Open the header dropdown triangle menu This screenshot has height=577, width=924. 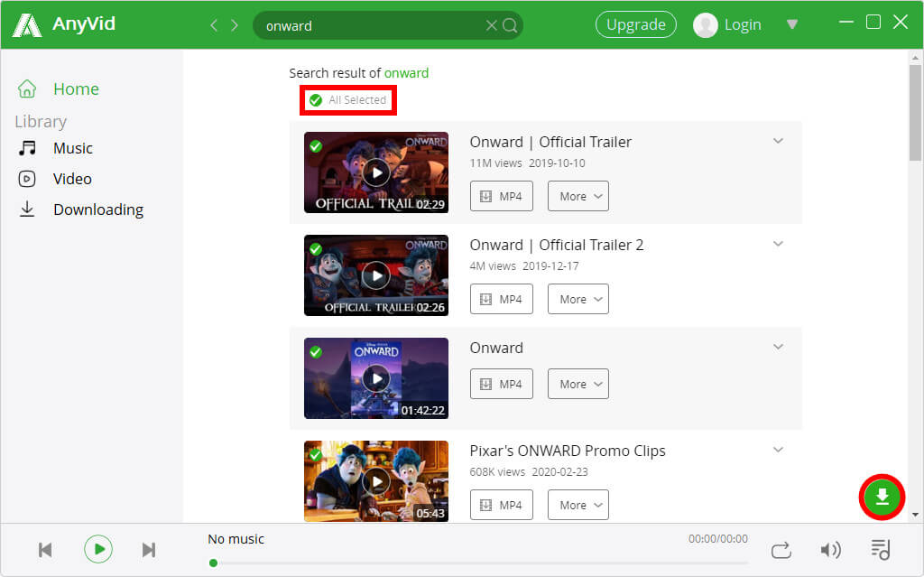[792, 24]
